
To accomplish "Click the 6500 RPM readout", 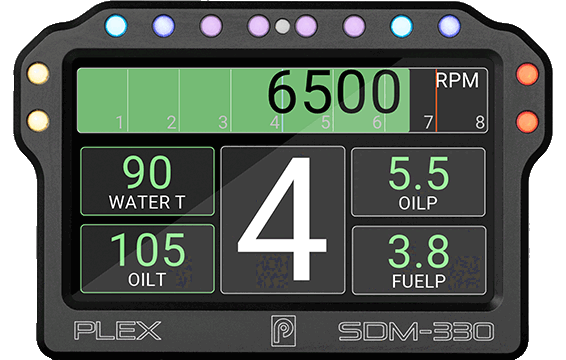I will [x=334, y=92].
